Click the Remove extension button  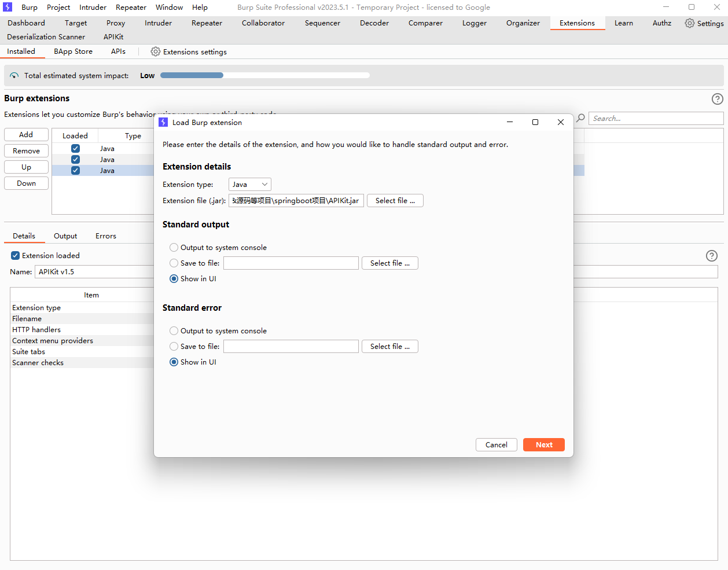26,151
